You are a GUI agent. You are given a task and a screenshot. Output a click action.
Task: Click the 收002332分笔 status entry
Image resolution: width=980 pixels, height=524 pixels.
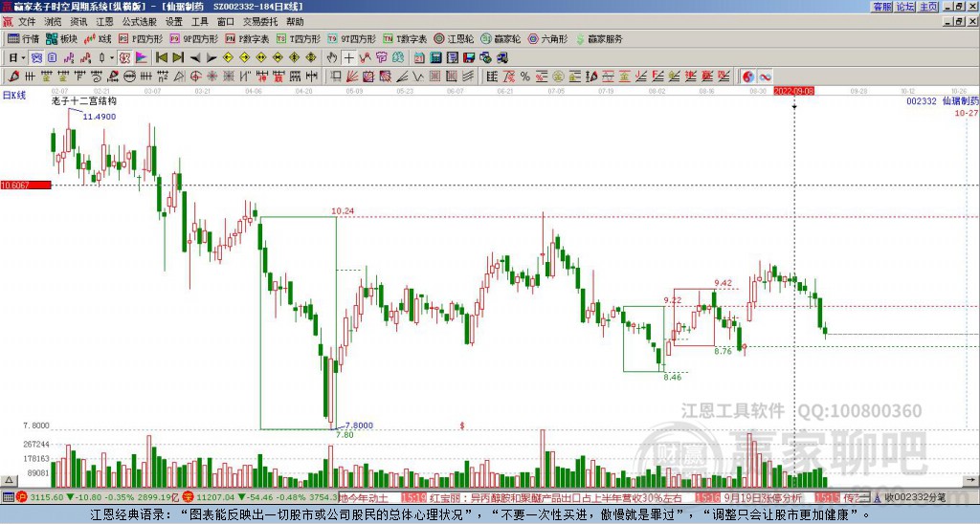pyautogui.click(x=916, y=498)
